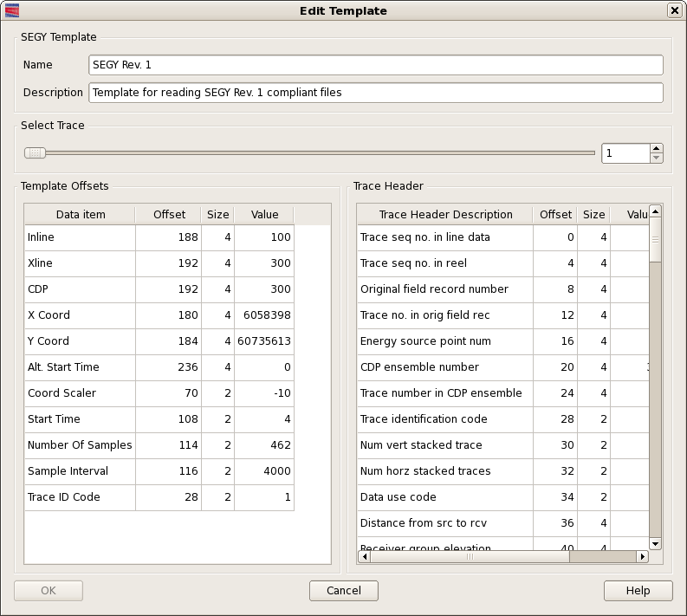Click the Select Trace slider handle
687x616 pixels.
pos(35,152)
